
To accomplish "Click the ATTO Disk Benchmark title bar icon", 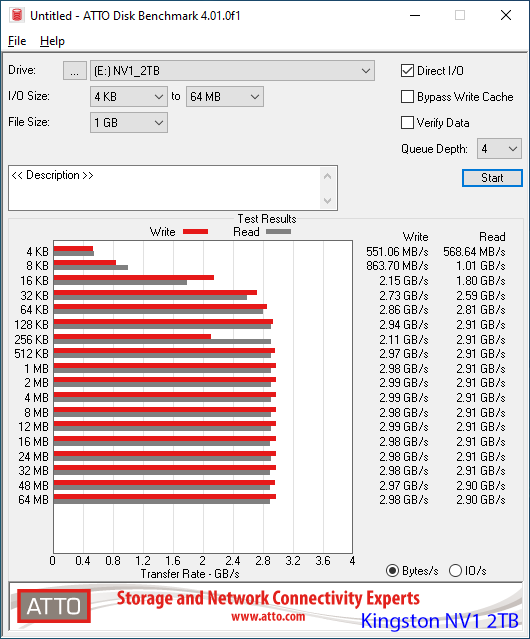I will pyautogui.click(x=17, y=15).
